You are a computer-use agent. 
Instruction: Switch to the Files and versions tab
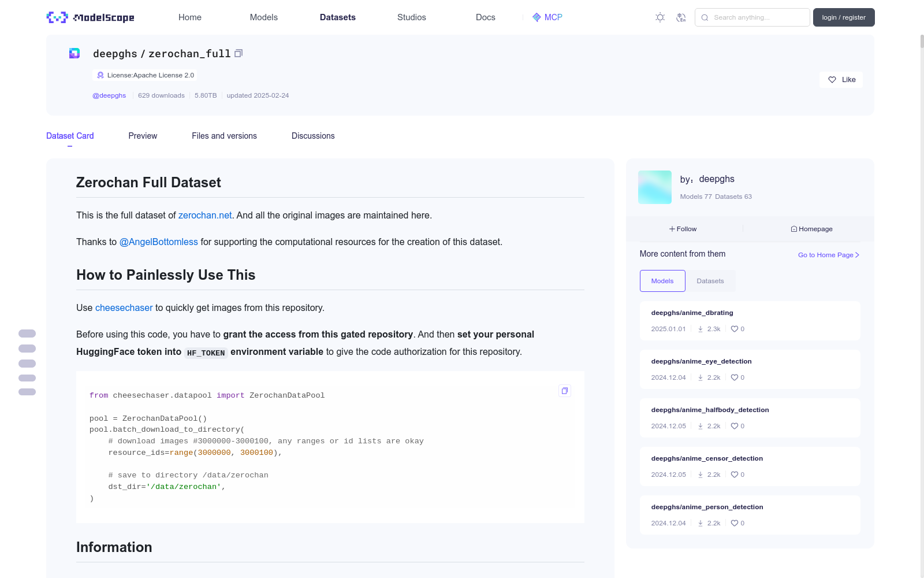pyautogui.click(x=224, y=136)
